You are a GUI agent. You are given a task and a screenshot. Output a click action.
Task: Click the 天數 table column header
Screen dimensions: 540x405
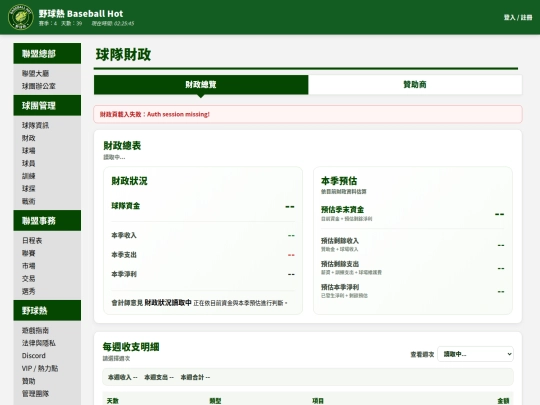pyautogui.click(x=113, y=401)
